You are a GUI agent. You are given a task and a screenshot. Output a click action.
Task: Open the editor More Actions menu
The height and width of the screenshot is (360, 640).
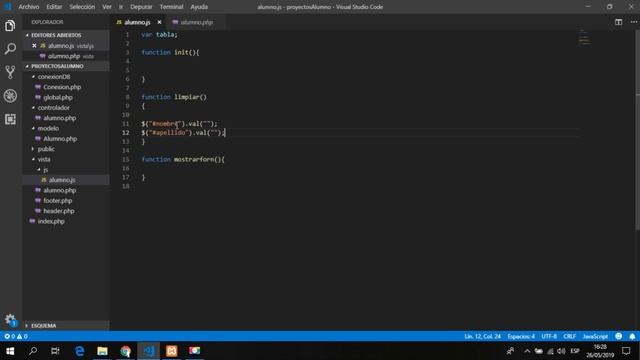(x=633, y=22)
